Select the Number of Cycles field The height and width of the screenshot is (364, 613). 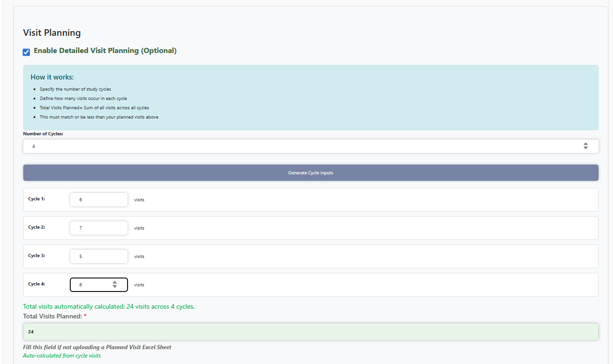click(x=279, y=146)
